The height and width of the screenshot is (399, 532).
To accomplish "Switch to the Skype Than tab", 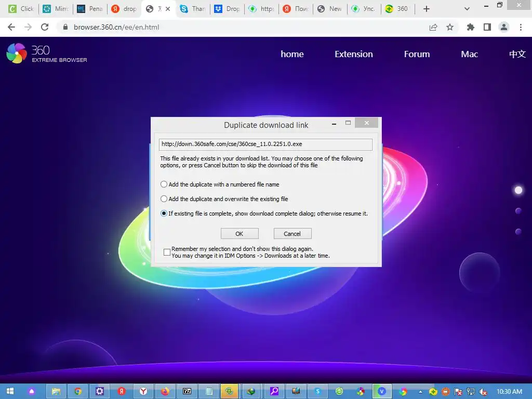I will (193, 9).
